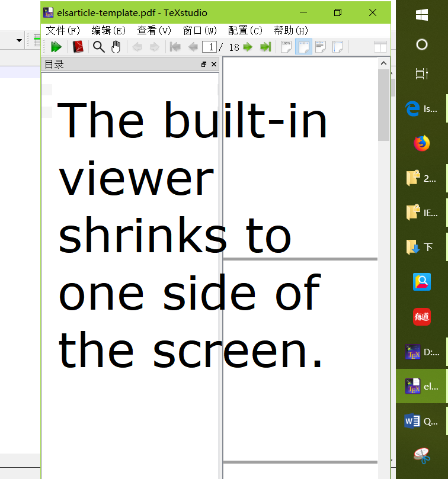Select the magnifier tool
The image size is (448, 479).
click(99, 47)
